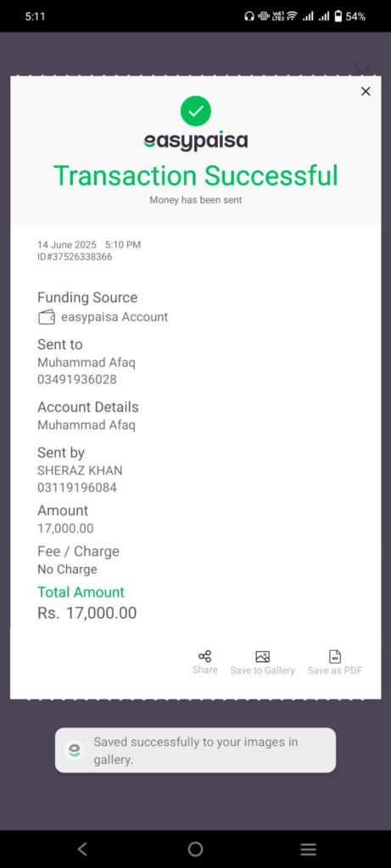Tap the easypaisa icon in the toast message
The image size is (391, 868).
[74, 750]
